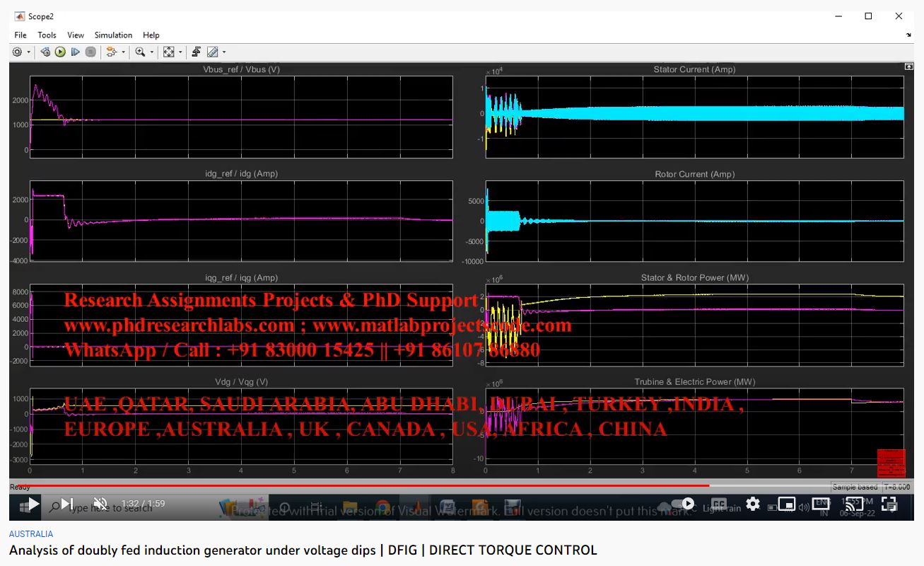Open the Simulation menu
The height and width of the screenshot is (566, 924).
pos(113,35)
